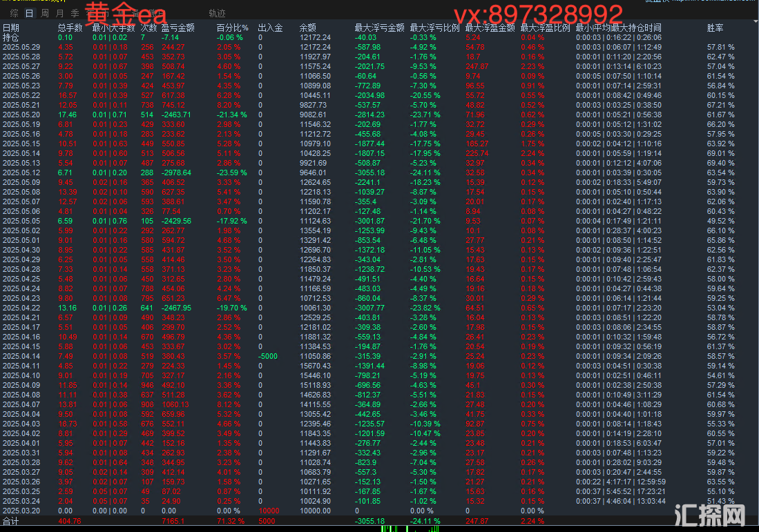The height and width of the screenshot is (532, 759).
Task: Select the 合计 totals row label
Action: pos(10,522)
